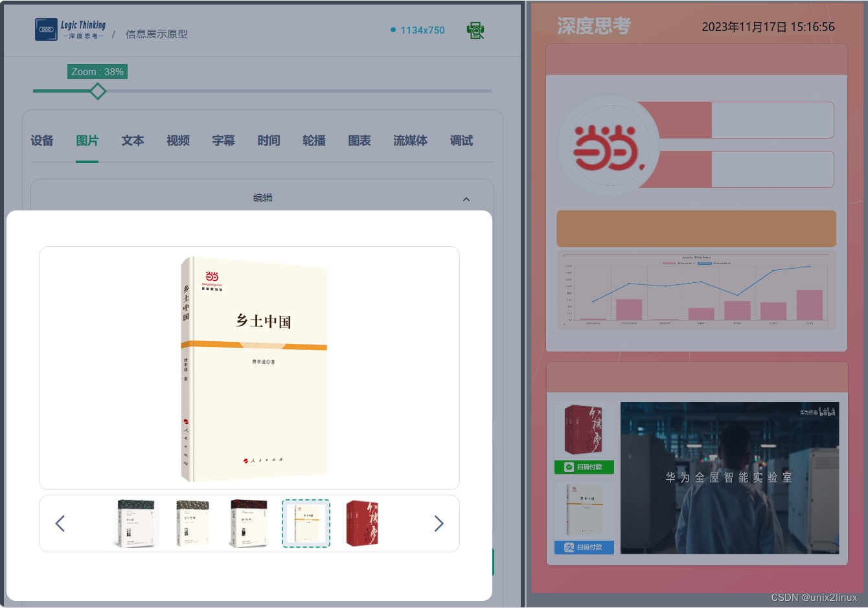The image size is (868, 608).
Task: Switch to the 文本 tab
Action: tap(133, 141)
